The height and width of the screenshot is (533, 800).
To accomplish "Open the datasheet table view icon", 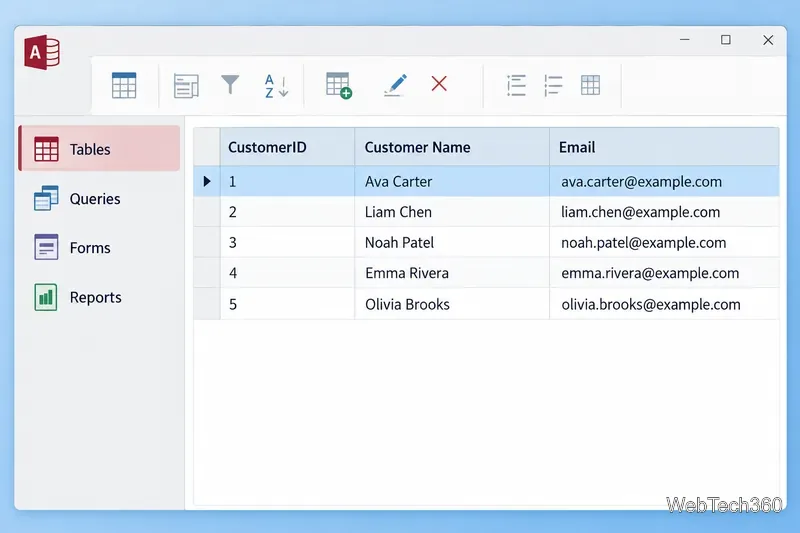I will [x=124, y=85].
